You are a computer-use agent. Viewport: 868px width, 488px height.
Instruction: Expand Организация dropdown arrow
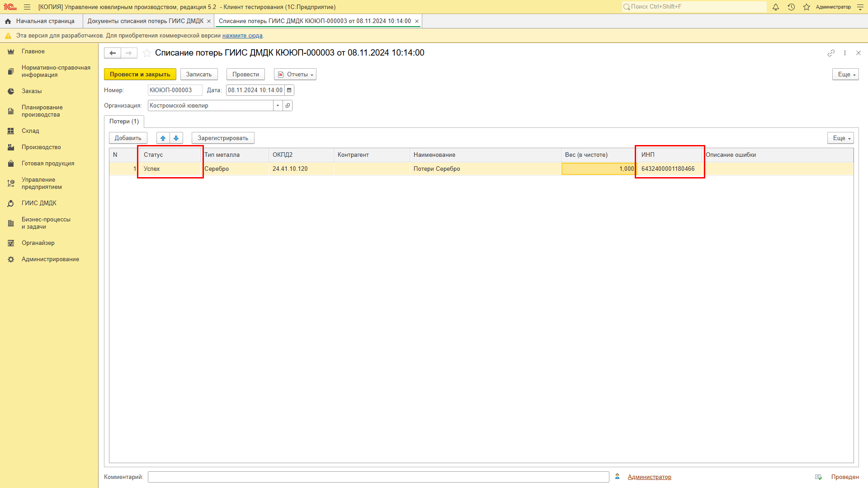tap(278, 106)
